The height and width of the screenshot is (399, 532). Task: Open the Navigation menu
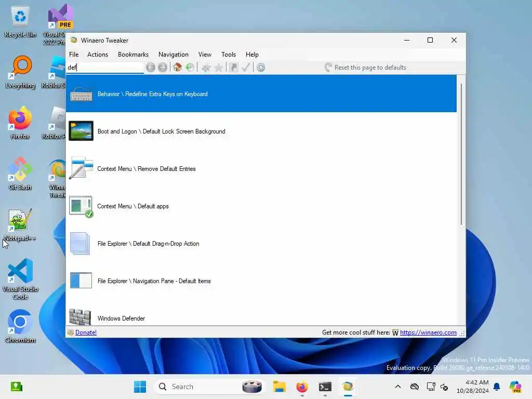click(174, 54)
